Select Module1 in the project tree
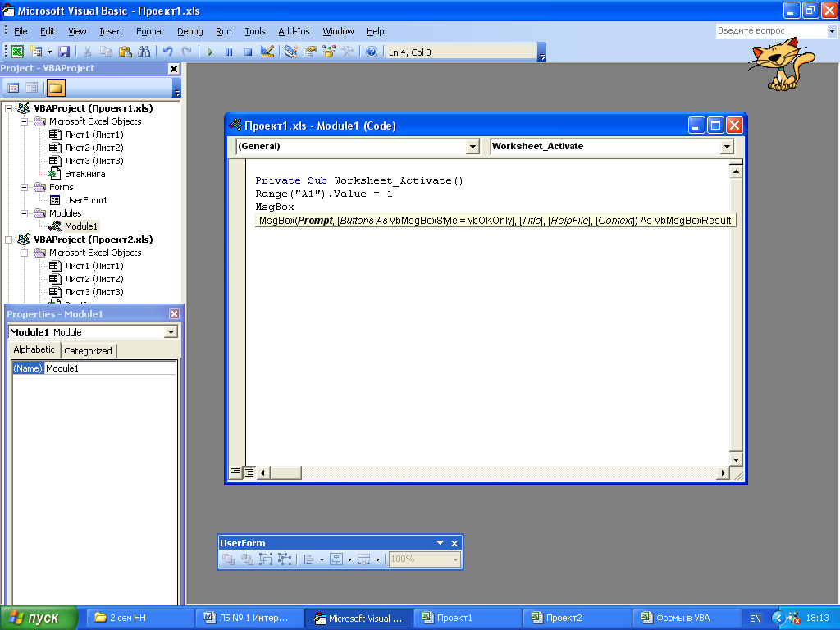The image size is (840, 630). 80,226
